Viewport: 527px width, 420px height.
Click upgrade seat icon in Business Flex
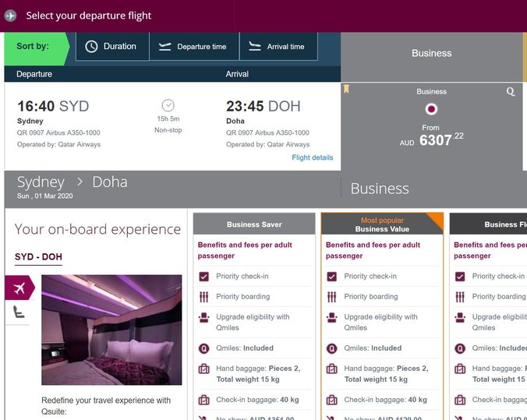point(460,317)
